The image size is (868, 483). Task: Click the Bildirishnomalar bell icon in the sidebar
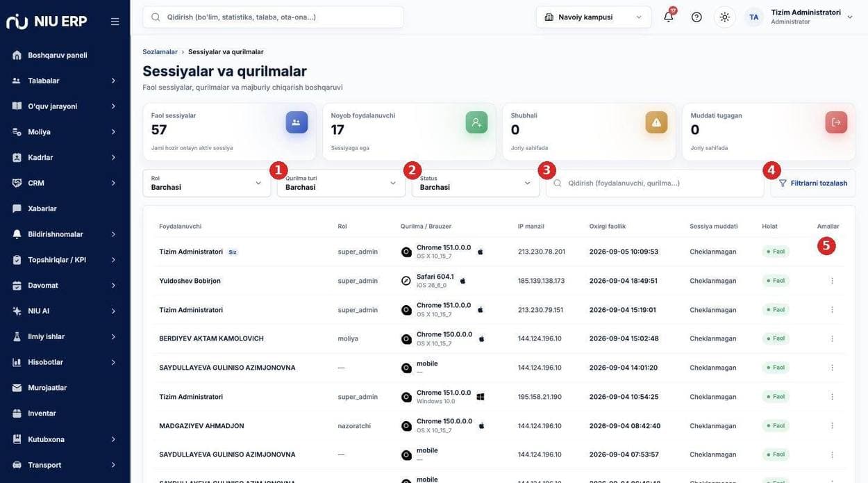17,234
